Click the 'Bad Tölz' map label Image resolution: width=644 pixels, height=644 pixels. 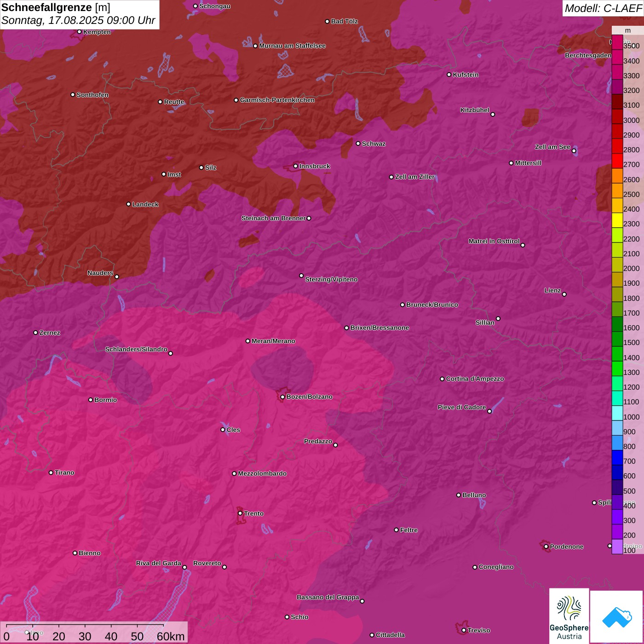click(x=345, y=21)
